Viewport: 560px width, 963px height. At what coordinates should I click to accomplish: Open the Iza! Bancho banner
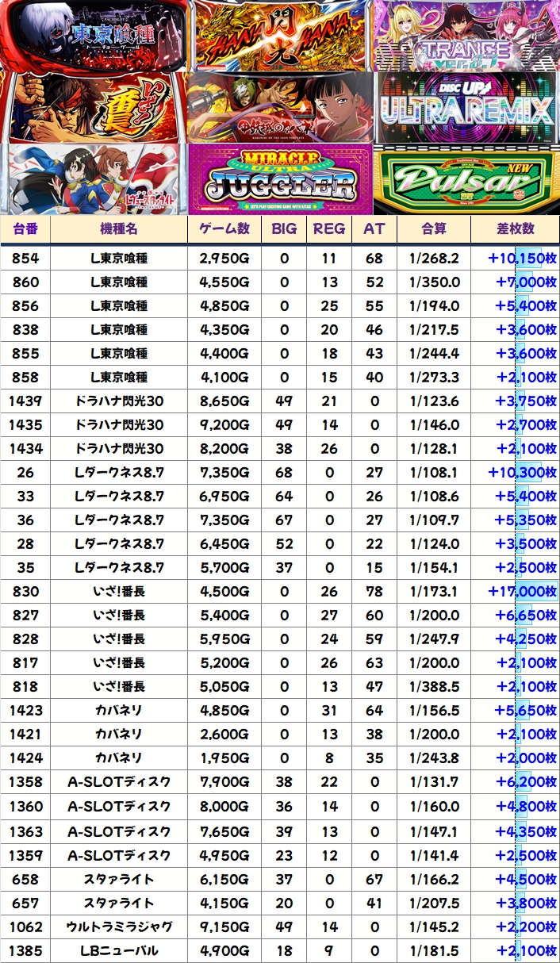point(94,107)
